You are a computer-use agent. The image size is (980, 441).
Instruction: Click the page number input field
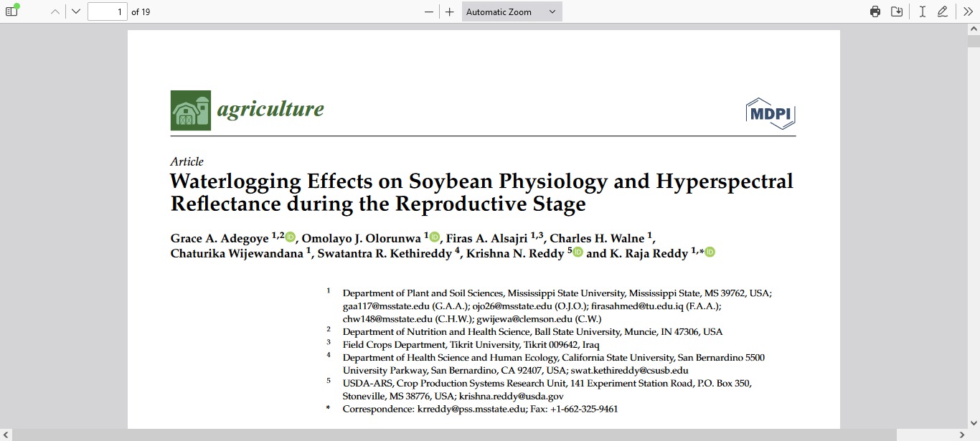[x=107, y=11]
